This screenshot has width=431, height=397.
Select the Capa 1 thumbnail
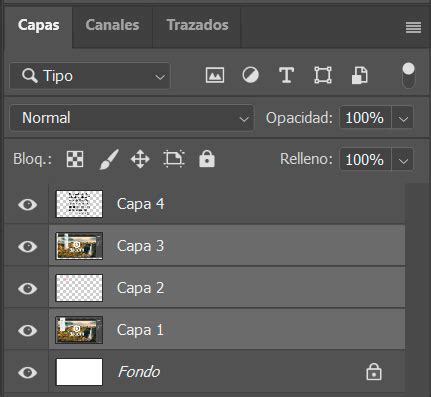pos(79,330)
